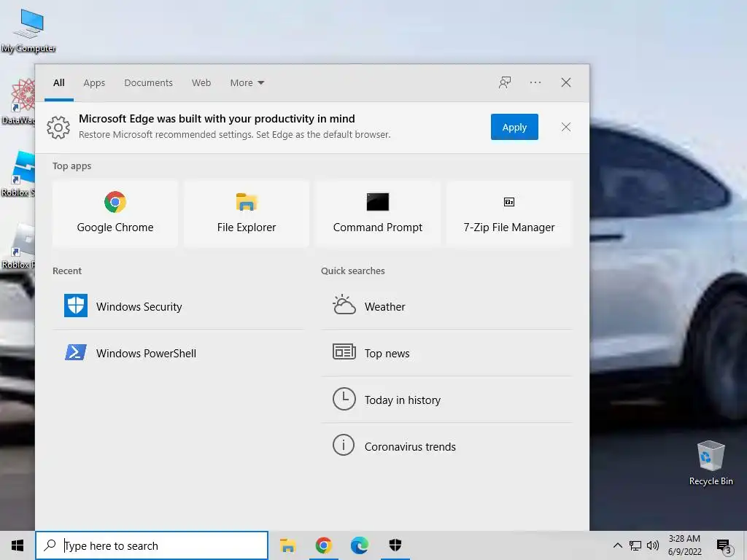Image resolution: width=747 pixels, height=560 pixels.
Task: Open the clock showing 3:28 AM
Action: 684,545
